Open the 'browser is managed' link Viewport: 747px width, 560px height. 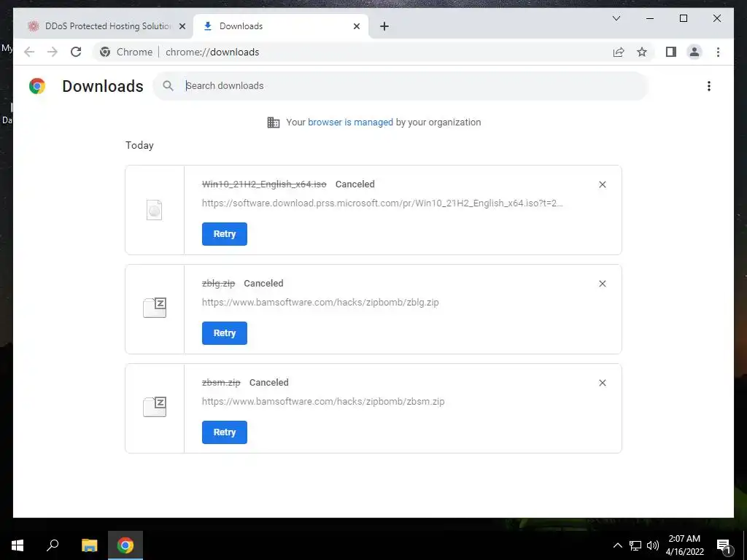(350, 122)
